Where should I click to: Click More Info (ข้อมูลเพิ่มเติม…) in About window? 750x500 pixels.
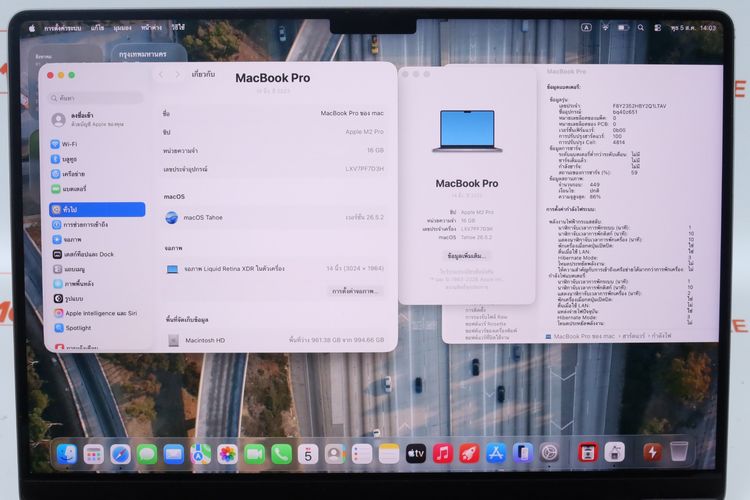click(467, 256)
